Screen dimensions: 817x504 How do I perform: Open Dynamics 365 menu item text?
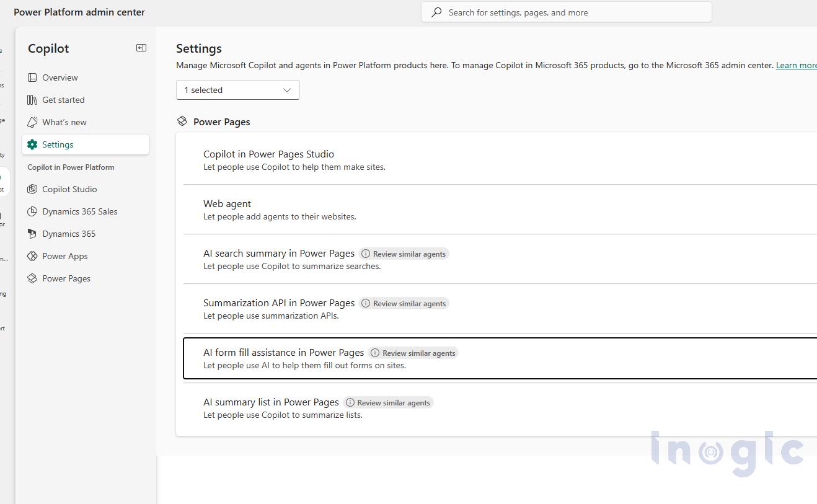(69, 234)
